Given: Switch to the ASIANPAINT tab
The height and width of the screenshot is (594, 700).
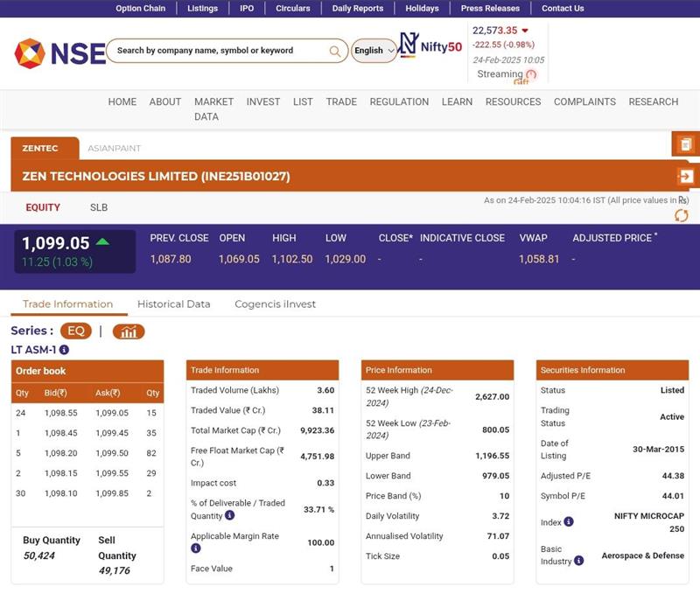Looking at the screenshot, I should (x=114, y=149).
